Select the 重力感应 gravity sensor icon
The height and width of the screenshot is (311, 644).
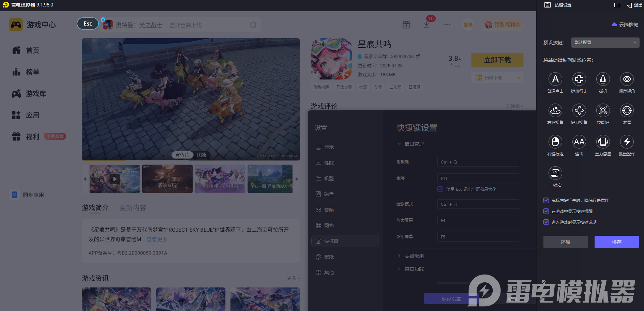(603, 142)
